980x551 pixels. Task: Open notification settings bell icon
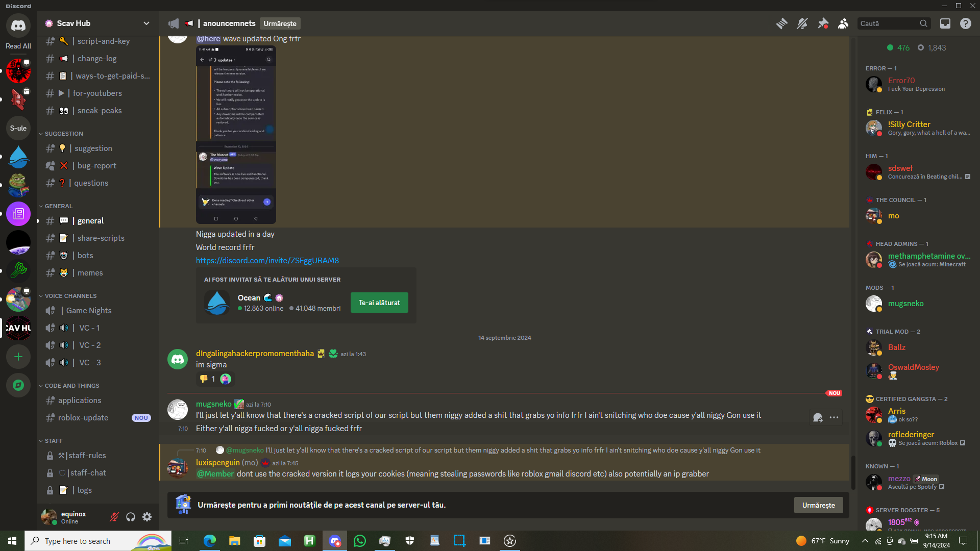(x=802, y=23)
